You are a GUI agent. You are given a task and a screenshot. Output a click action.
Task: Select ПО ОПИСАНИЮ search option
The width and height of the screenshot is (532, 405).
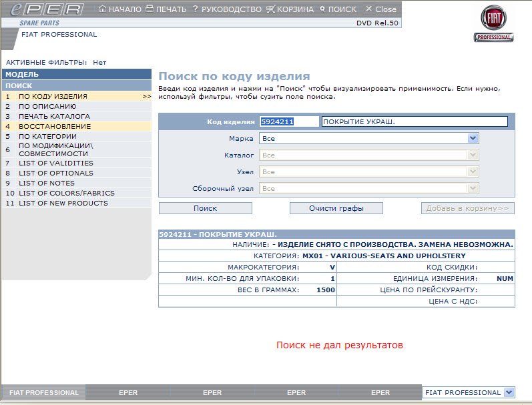point(47,106)
